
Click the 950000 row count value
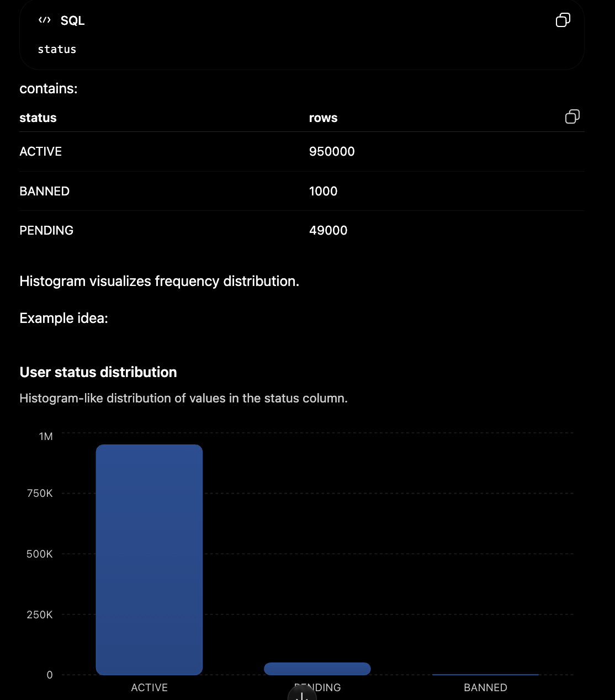pos(332,151)
